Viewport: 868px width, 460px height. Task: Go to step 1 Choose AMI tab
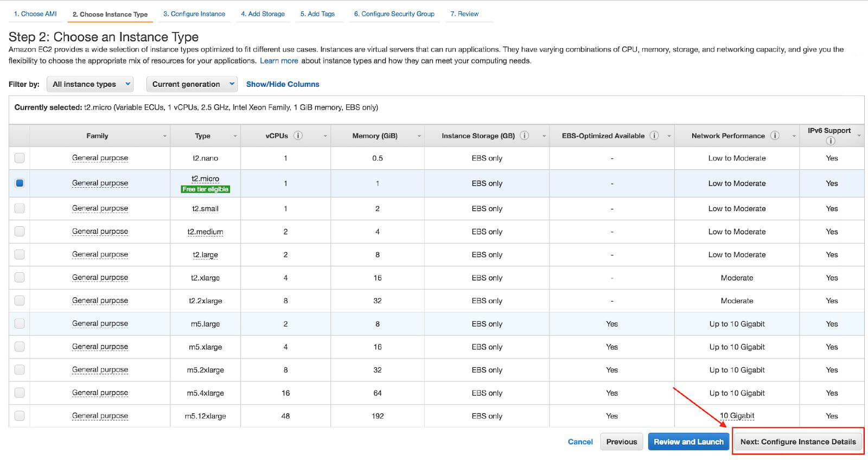35,14
